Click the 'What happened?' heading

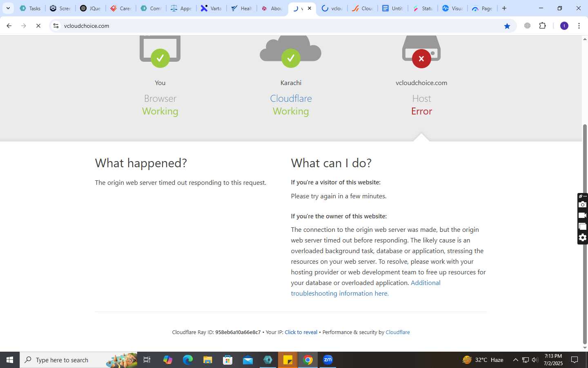tap(141, 163)
